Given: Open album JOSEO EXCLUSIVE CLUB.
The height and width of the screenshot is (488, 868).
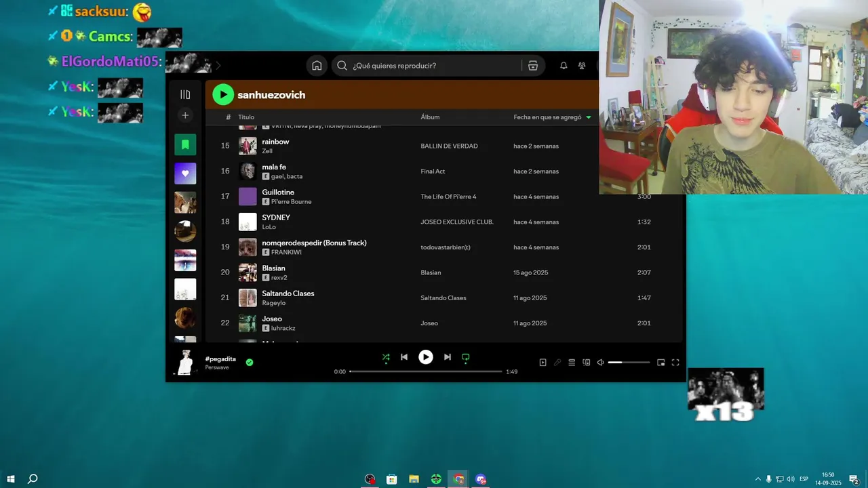Looking at the screenshot, I should tap(457, 222).
